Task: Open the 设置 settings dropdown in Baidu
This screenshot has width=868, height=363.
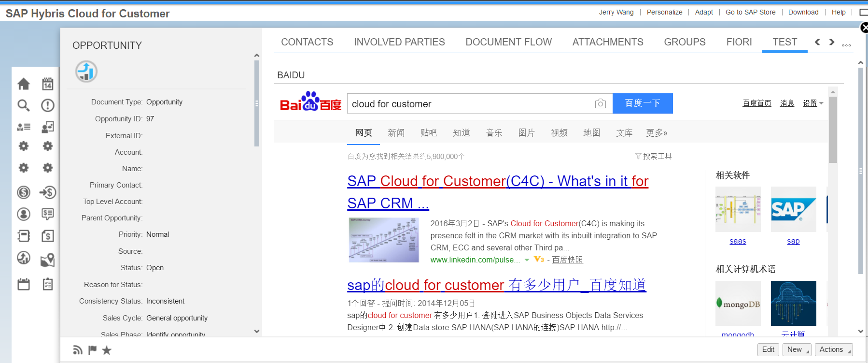Action: coord(813,103)
